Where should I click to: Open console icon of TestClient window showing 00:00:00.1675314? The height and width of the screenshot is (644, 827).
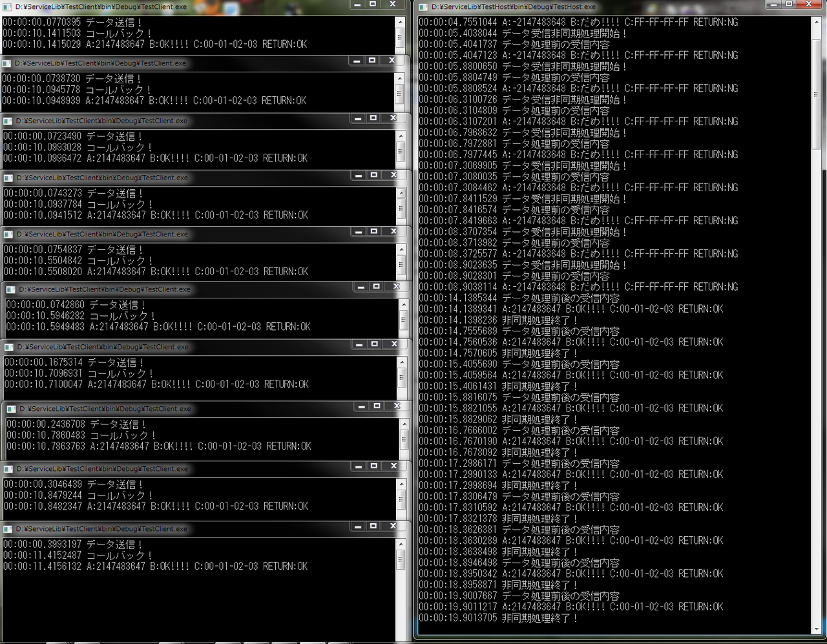click(x=9, y=347)
